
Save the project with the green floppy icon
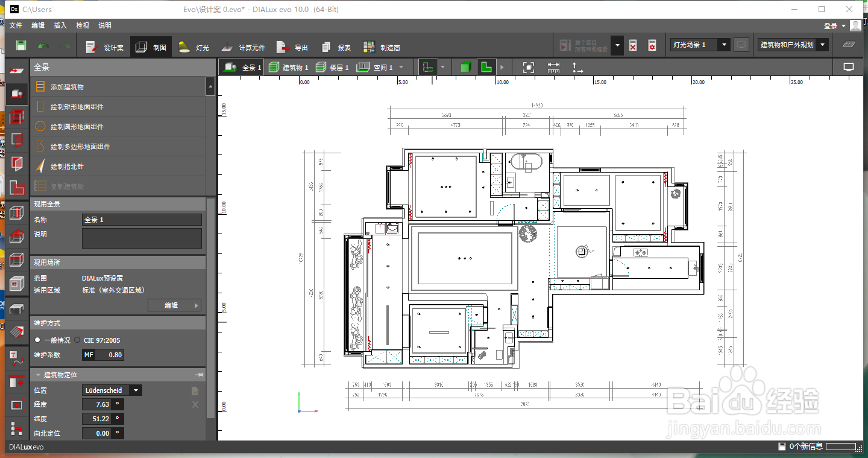(20, 46)
